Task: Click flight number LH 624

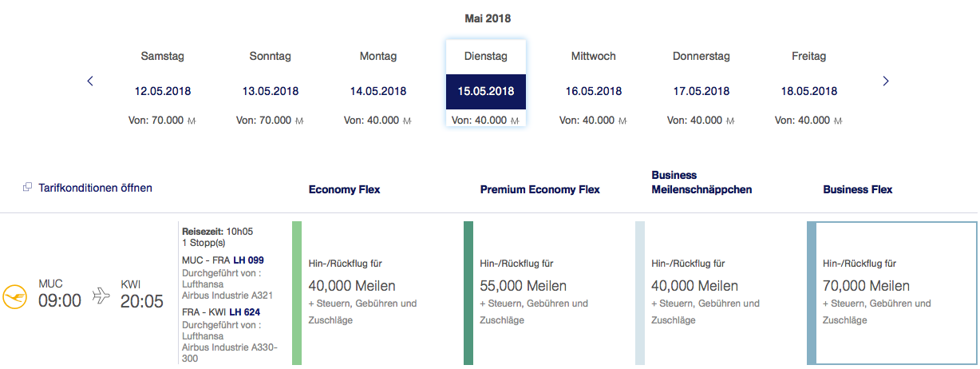Action: click(247, 311)
